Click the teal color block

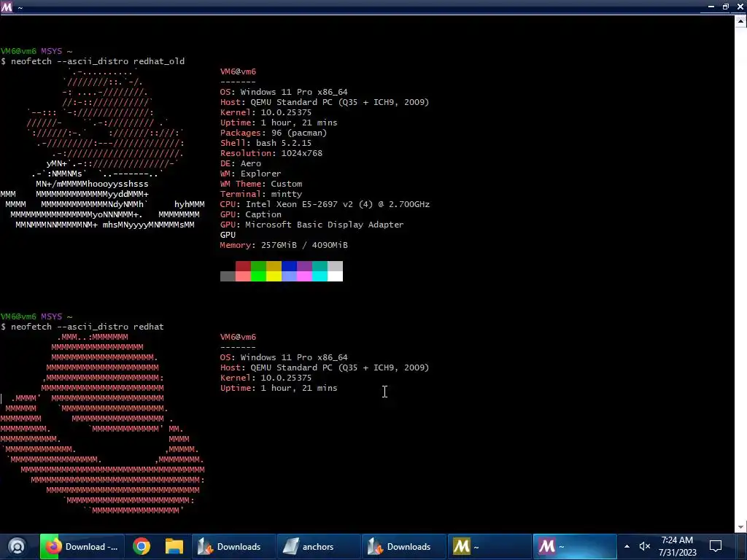(320, 266)
